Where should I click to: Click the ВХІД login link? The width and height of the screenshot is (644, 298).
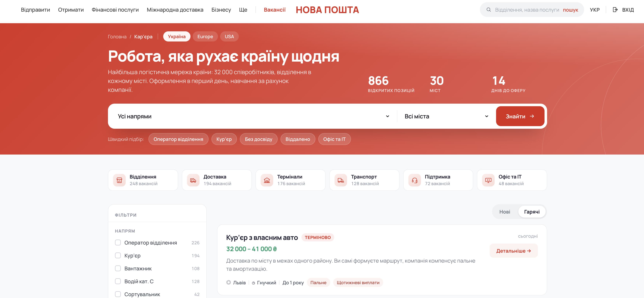pos(628,10)
